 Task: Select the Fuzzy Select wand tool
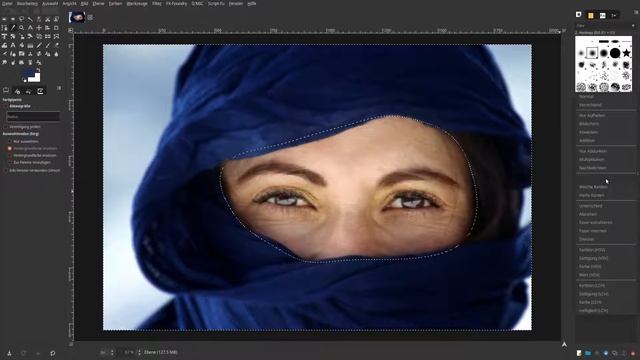point(30,19)
